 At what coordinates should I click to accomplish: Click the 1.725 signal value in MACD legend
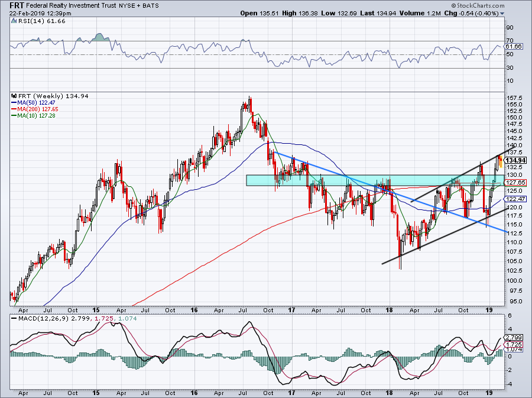(103, 319)
